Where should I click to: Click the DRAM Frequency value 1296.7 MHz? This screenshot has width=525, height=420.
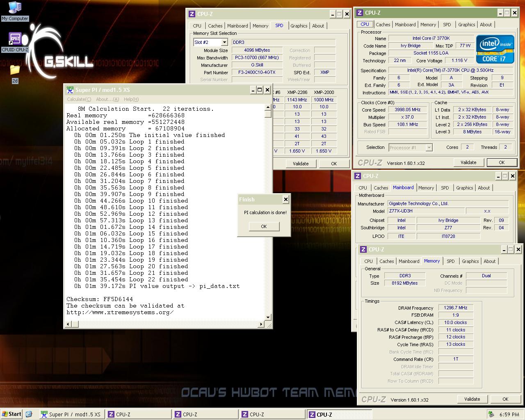point(455,308)
